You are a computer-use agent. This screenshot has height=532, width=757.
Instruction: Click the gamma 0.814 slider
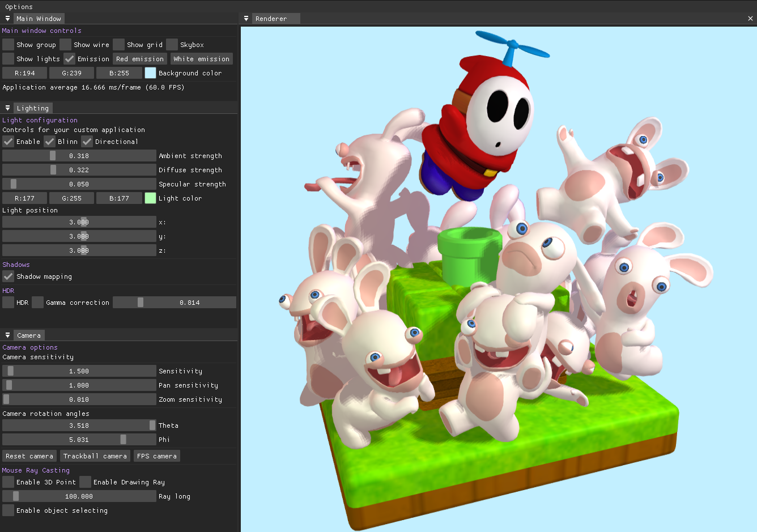point(175,303)
